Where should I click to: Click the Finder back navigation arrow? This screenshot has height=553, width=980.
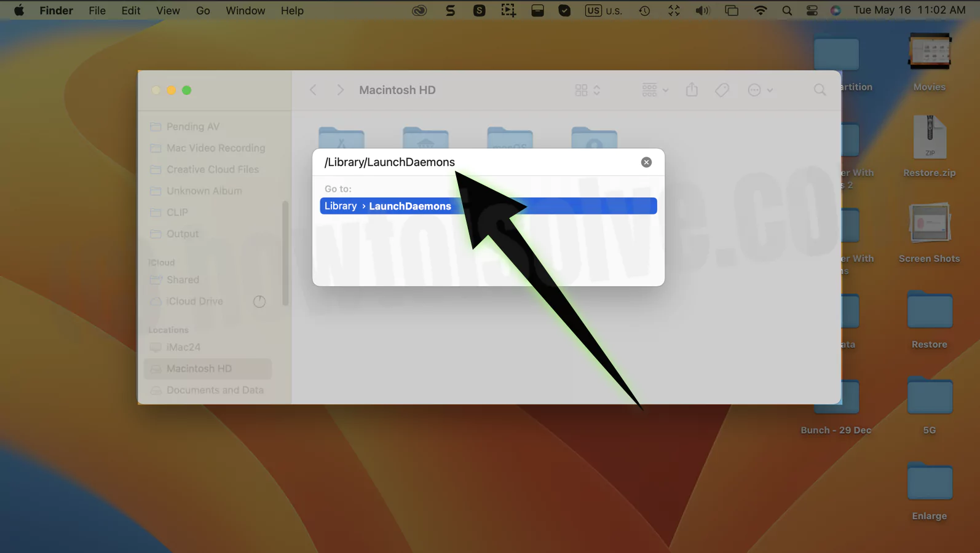pos(313,90)
